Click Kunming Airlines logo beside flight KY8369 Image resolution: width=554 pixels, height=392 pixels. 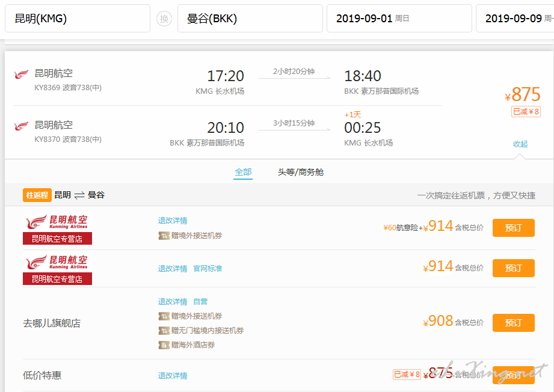[21, 74]
